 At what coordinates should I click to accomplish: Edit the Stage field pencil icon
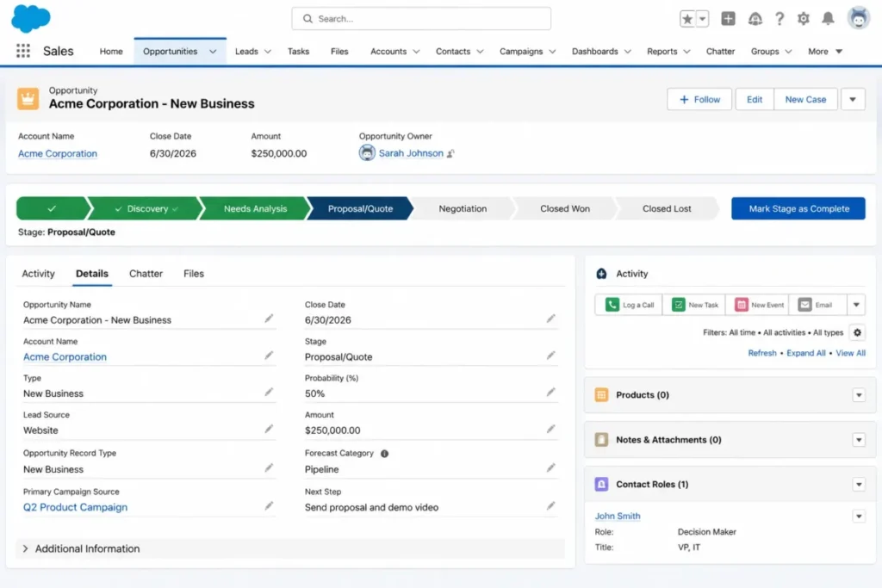[x=550, y=356]
